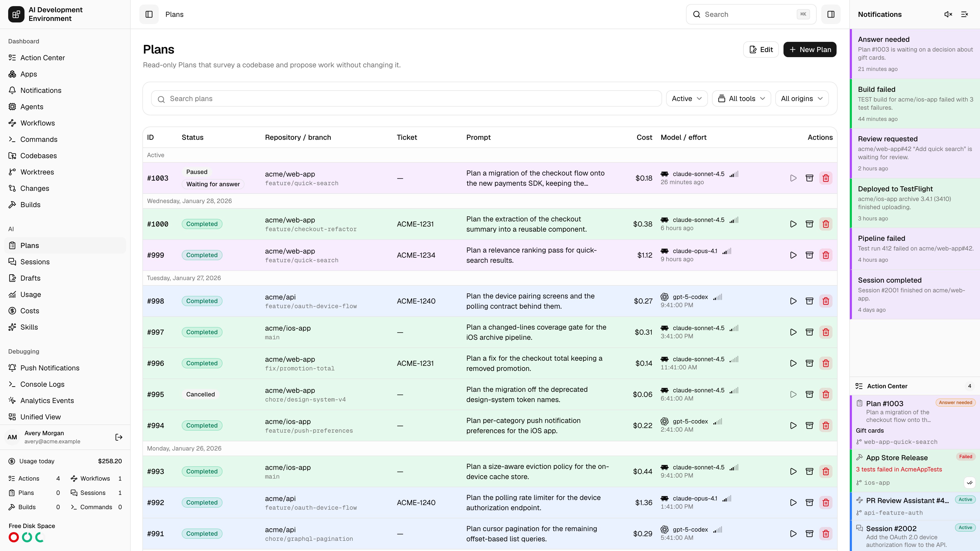Click Worktrees sidebar icon
The height and width of the screenshot is (551, 980).
(12, 172)
